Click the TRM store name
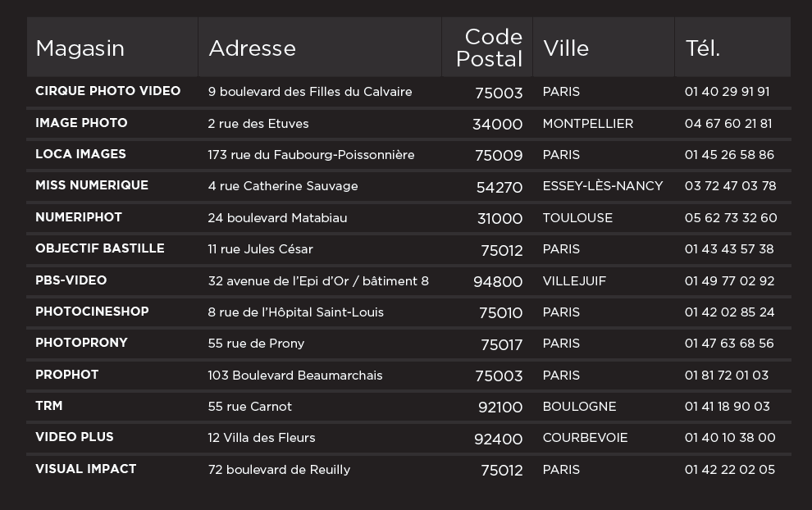 pyautogui.click(x=49, y=406)
